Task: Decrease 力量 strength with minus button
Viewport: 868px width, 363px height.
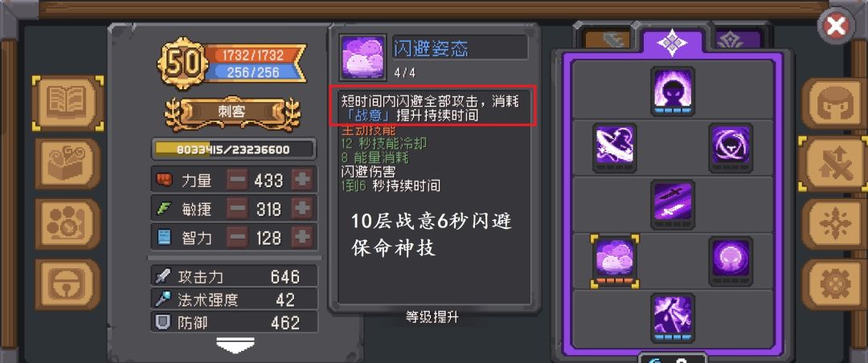Action: tap(237, 180)
